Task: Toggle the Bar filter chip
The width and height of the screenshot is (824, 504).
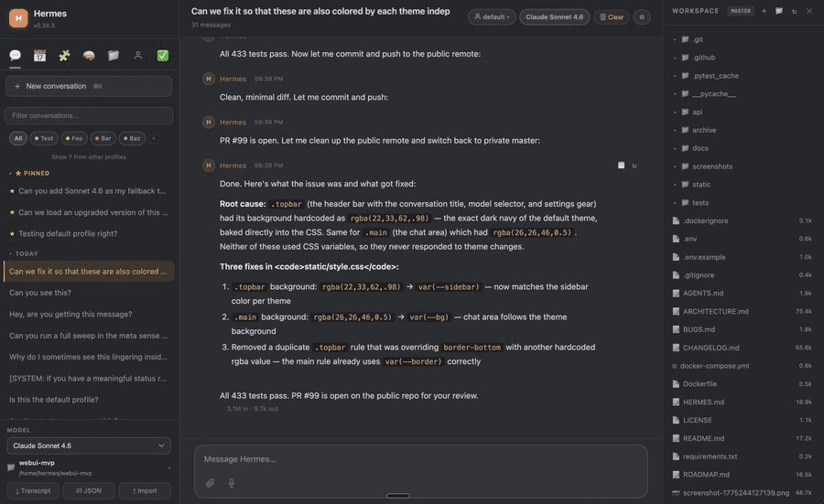Action: (x=103, y=138)
